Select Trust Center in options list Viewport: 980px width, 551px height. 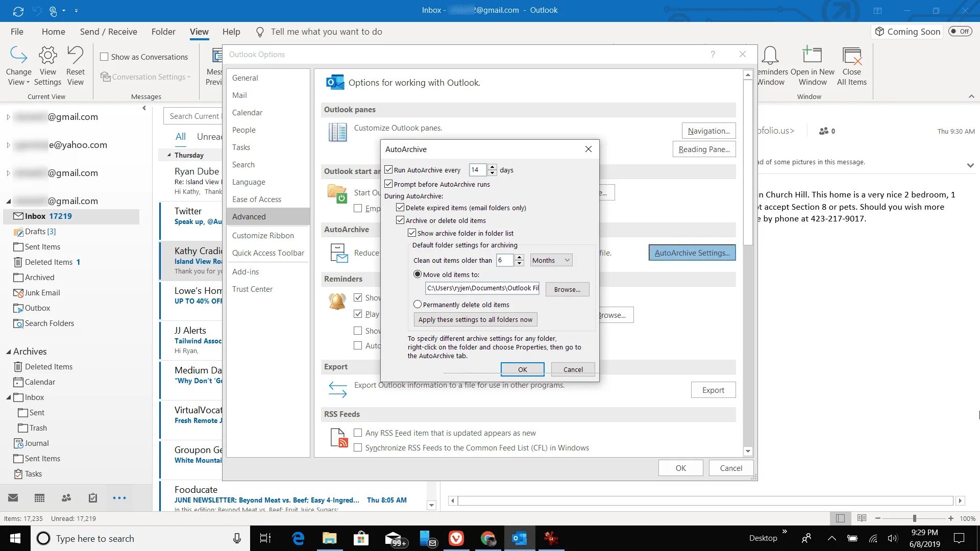252,289
